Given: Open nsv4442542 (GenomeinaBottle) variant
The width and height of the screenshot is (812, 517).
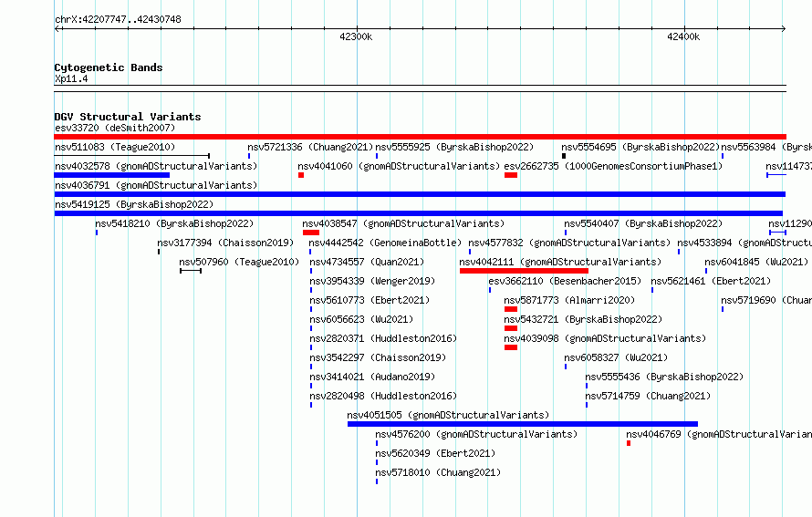Looking at the screenshot, I should (x=385, y=243).
